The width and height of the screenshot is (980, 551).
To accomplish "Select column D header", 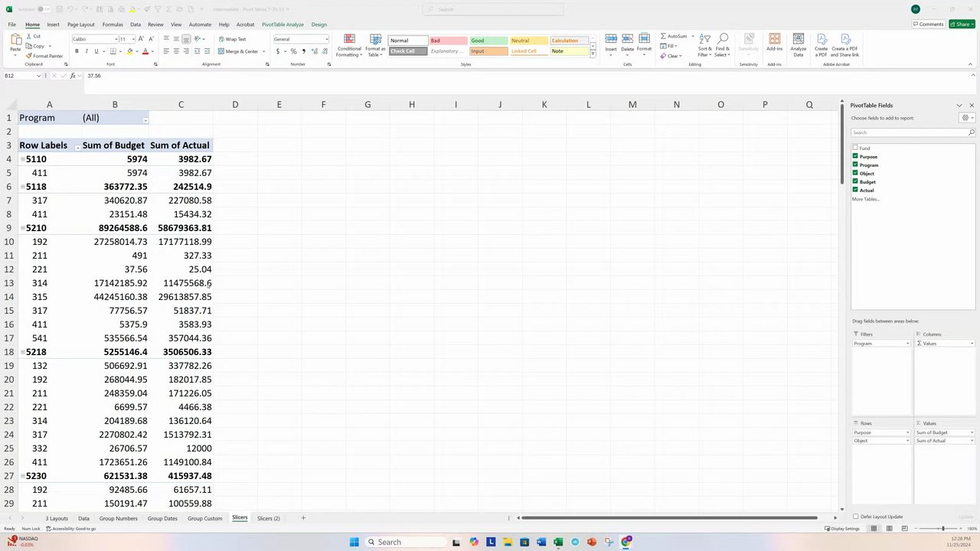I will pyautogui.click(x=235, y=104).
